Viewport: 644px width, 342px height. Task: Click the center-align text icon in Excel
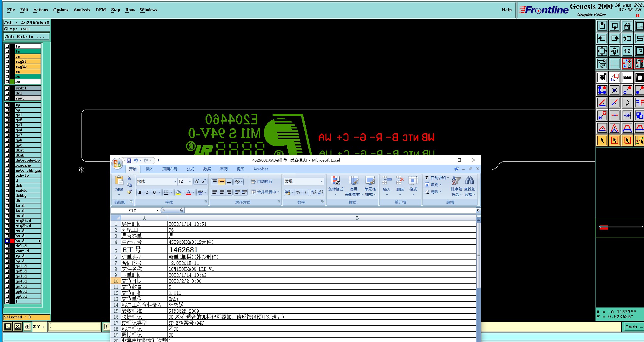tap(222, 192)
